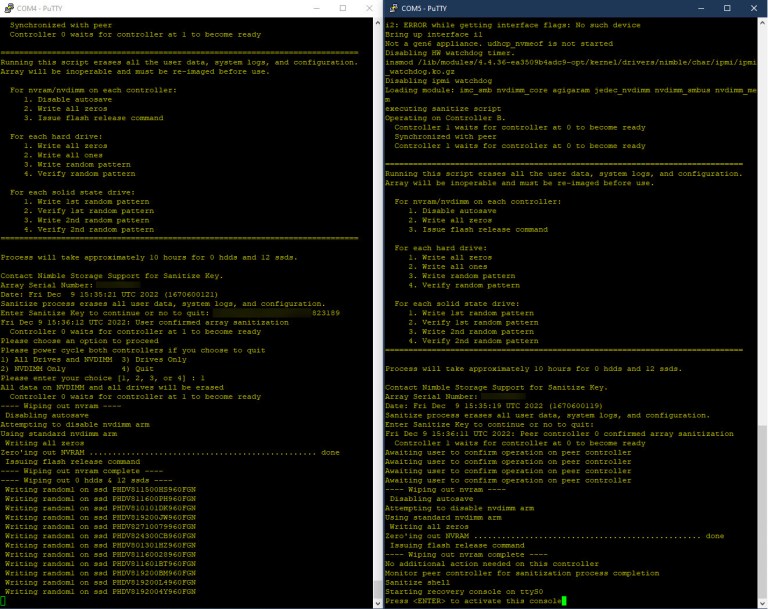Image resolution: width=768 pixels, height=609 pixels.
Task: Click the scroll-up arrow in COM5 window
Action: point(762,23)
